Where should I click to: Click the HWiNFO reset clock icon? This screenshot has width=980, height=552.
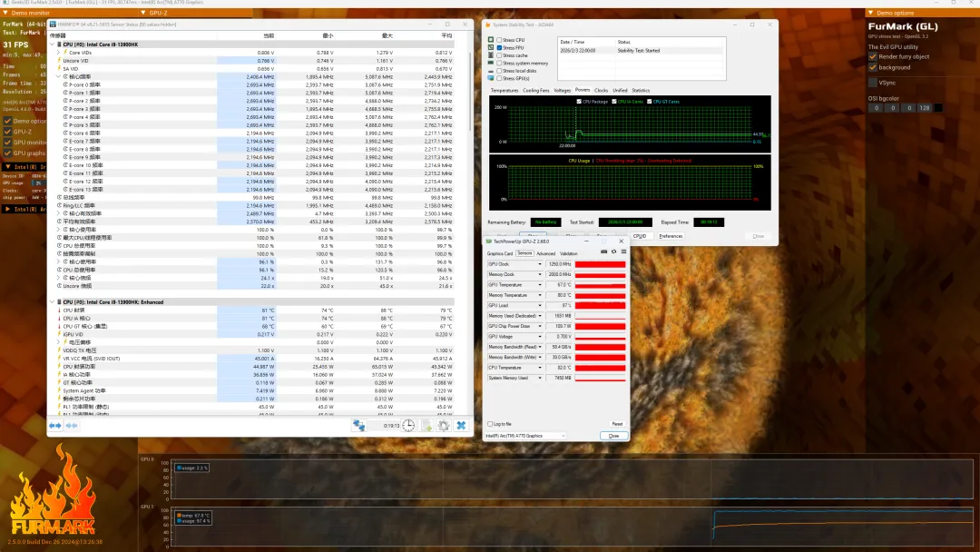coord(409,425)
